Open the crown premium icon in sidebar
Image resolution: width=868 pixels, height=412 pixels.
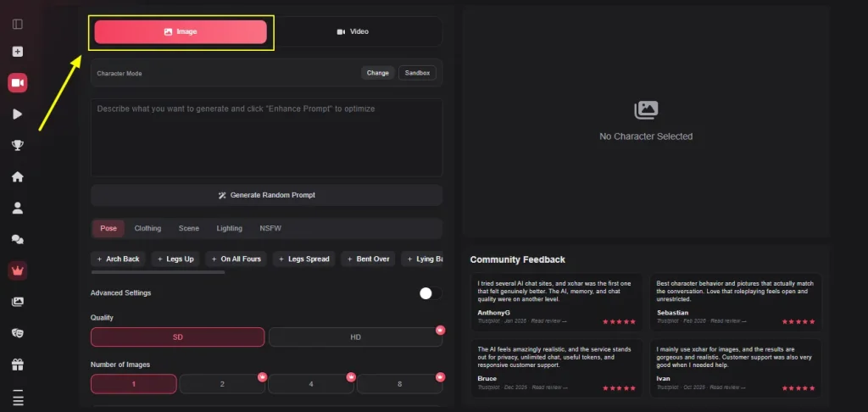tap(18, 270)
